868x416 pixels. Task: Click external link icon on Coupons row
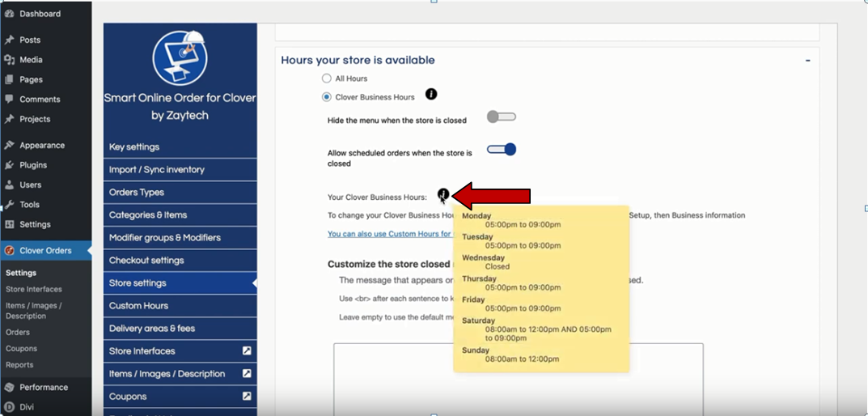pyautogui.click(x=247, y=396)
